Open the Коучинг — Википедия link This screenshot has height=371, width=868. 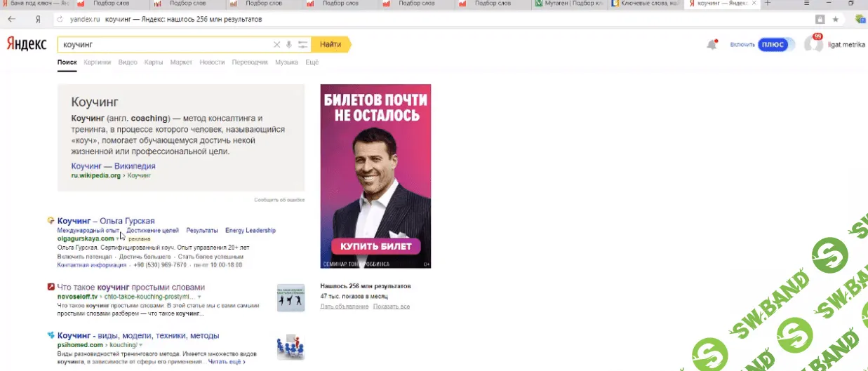(x=113, y=166)
